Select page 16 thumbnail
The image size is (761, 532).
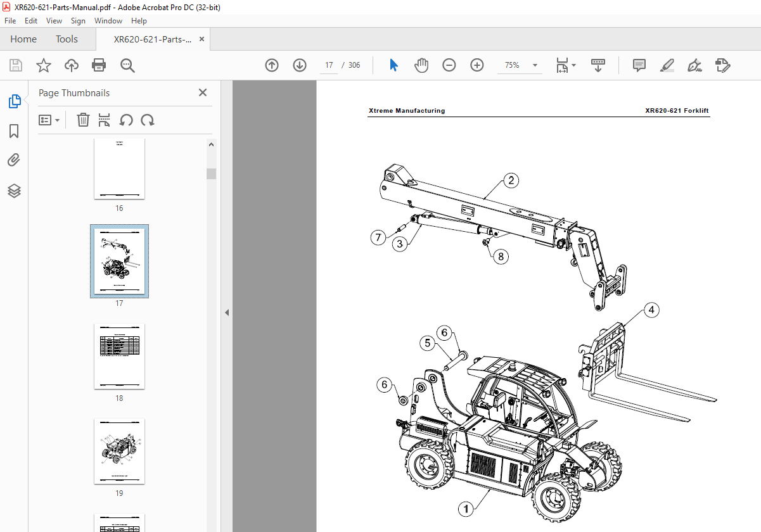(x=119, y=169)
